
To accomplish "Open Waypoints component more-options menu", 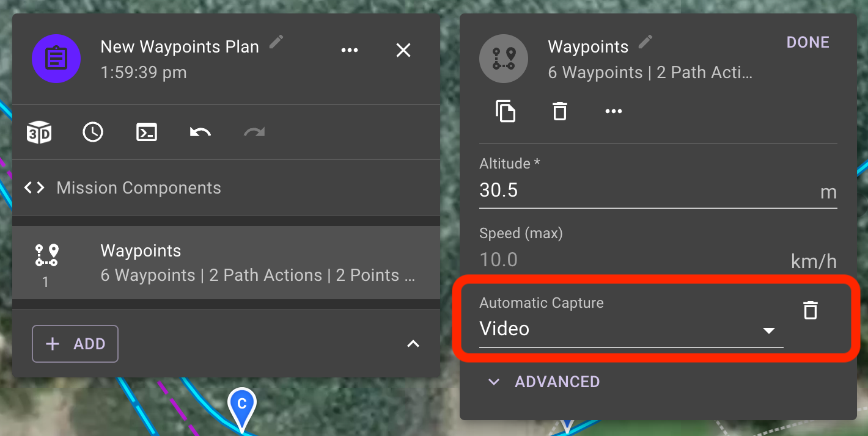I will click(x=613, y=111).
